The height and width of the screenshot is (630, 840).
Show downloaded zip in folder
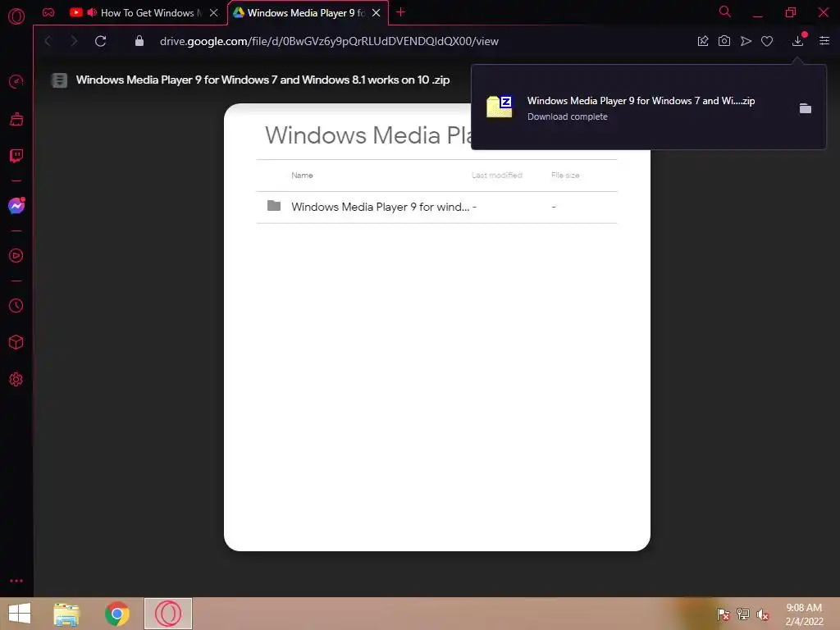coord(806,108)
